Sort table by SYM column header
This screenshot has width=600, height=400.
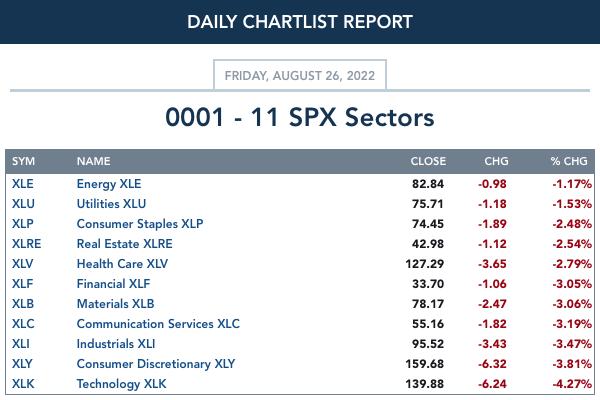(23, 161)
